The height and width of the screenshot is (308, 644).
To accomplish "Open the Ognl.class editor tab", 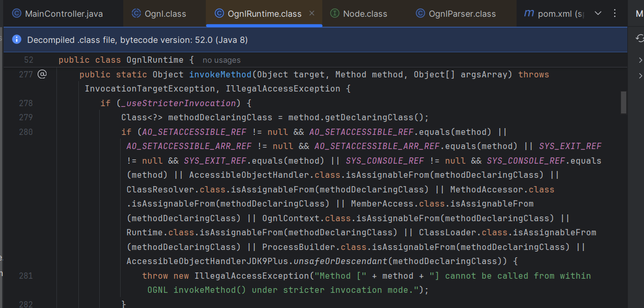I will point(159,14).
